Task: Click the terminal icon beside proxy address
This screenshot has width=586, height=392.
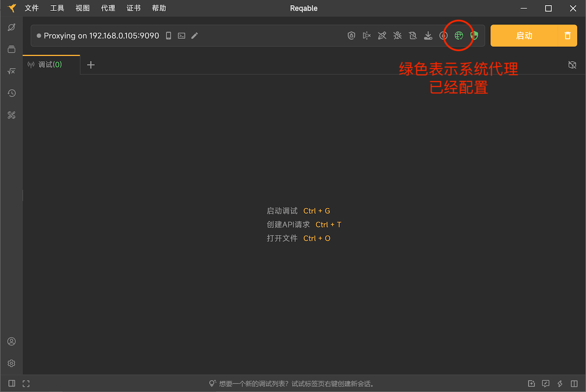Action: click(182, 36)
